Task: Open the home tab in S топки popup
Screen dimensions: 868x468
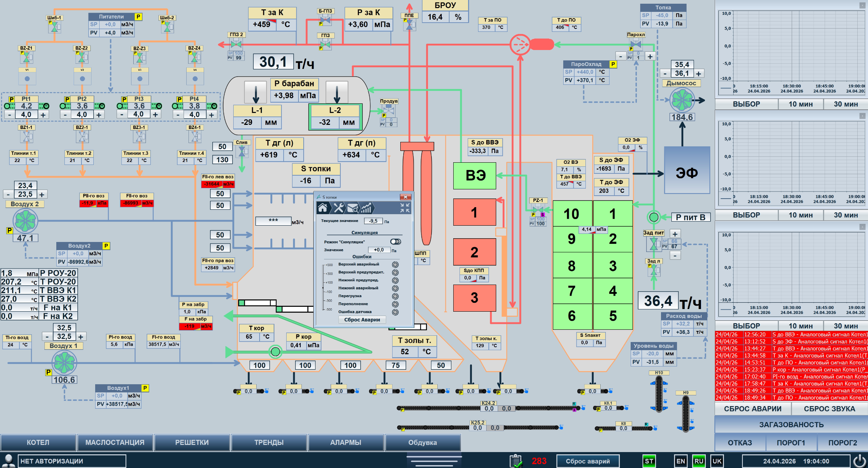Action: pyautogui.click(x=323, y=208)
